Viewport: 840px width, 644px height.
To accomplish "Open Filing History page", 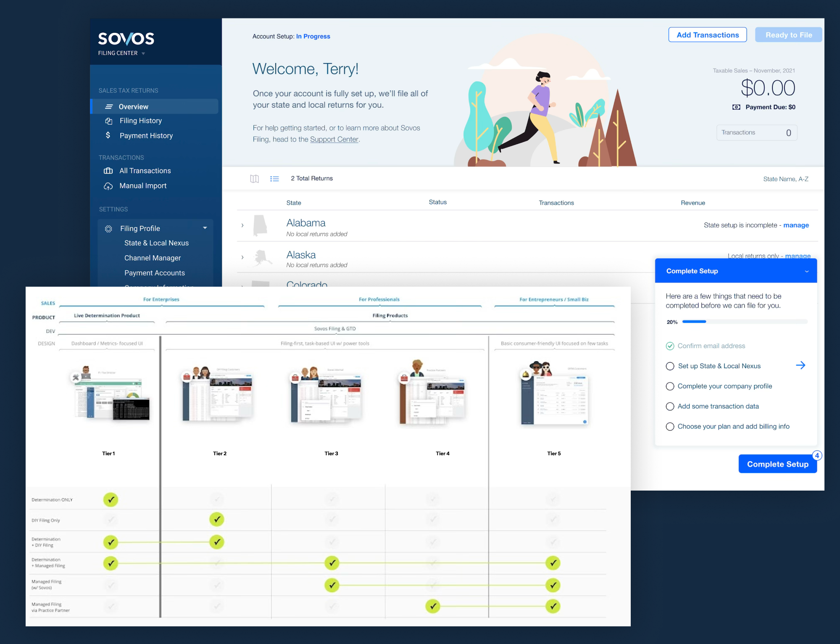I will (140, 121).
